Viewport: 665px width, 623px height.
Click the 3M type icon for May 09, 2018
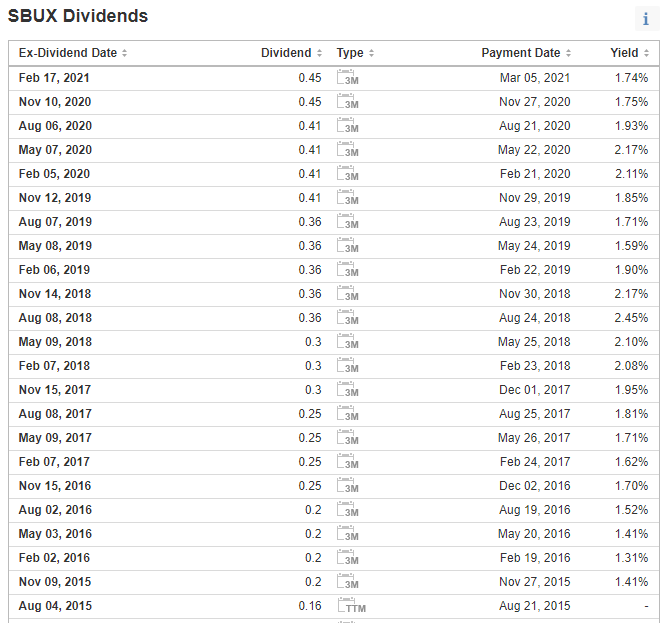(x=348, y=341)
